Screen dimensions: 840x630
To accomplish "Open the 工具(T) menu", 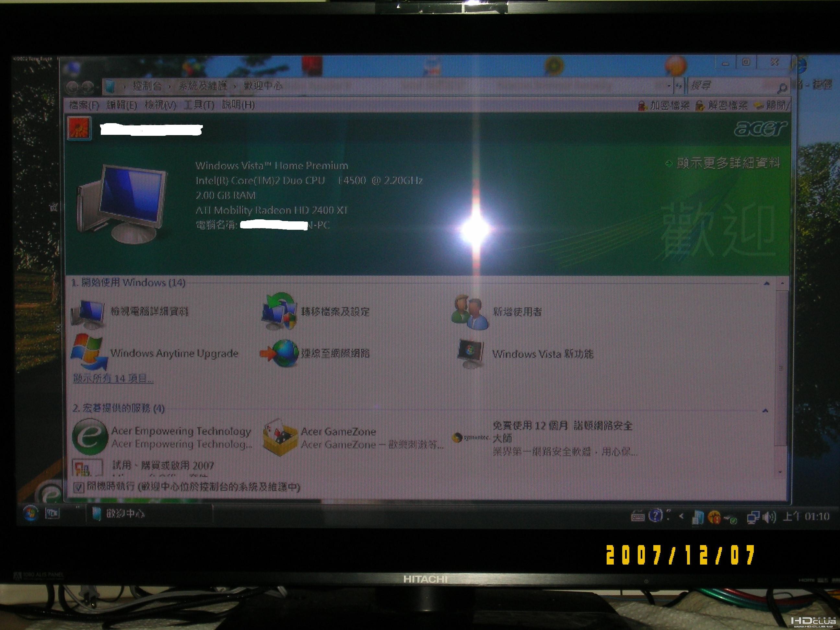I will (199, 105).
